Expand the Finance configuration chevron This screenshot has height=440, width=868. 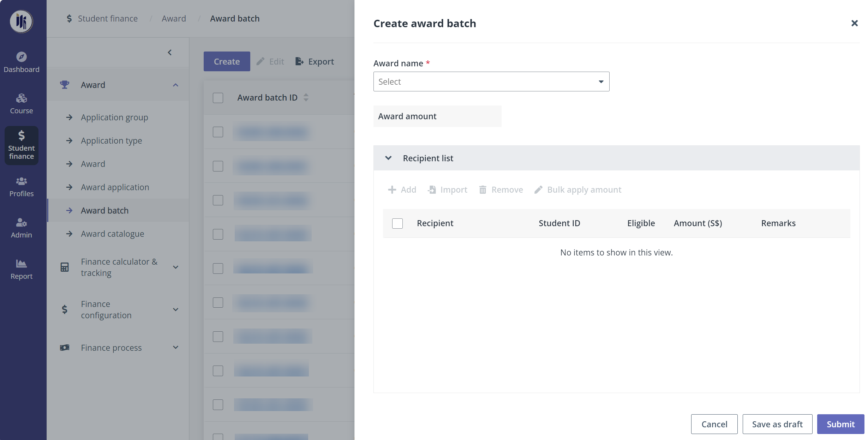175,309
